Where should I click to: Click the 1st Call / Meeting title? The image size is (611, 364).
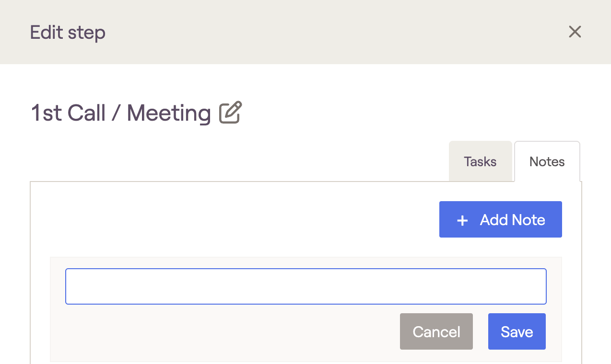pyautogui.click(x=121, y=113)
